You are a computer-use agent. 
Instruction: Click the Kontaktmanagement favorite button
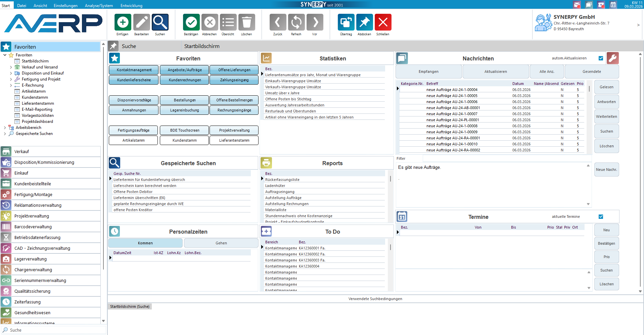pos(134,70)
